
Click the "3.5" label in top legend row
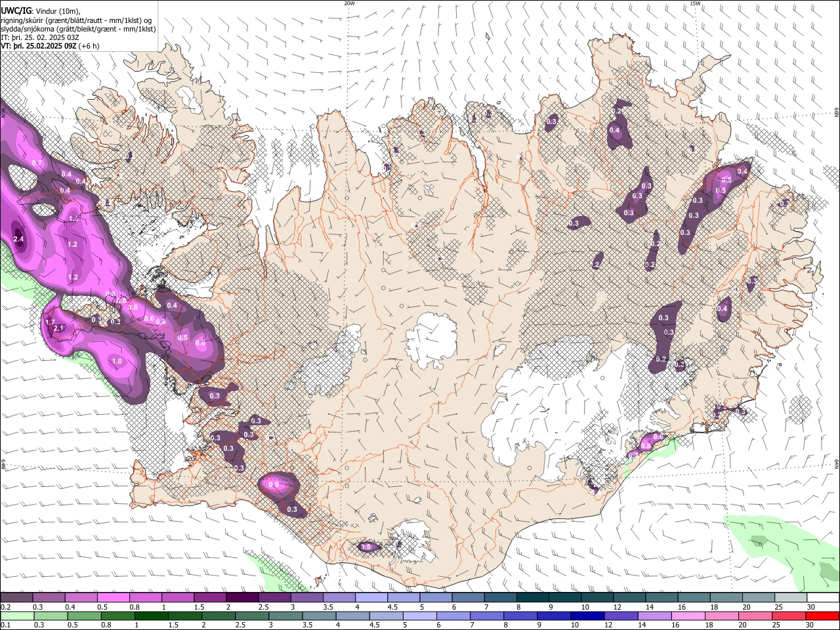point(329,607)
